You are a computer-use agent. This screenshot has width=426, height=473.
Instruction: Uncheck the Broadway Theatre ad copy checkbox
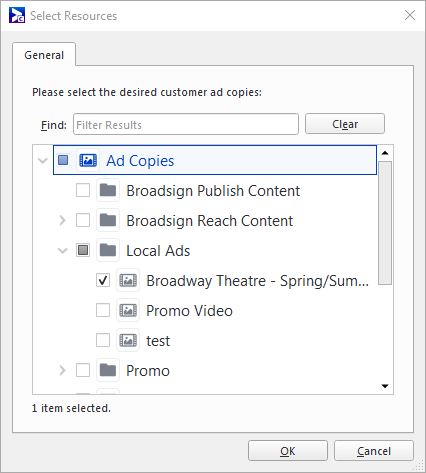point(103,280)
